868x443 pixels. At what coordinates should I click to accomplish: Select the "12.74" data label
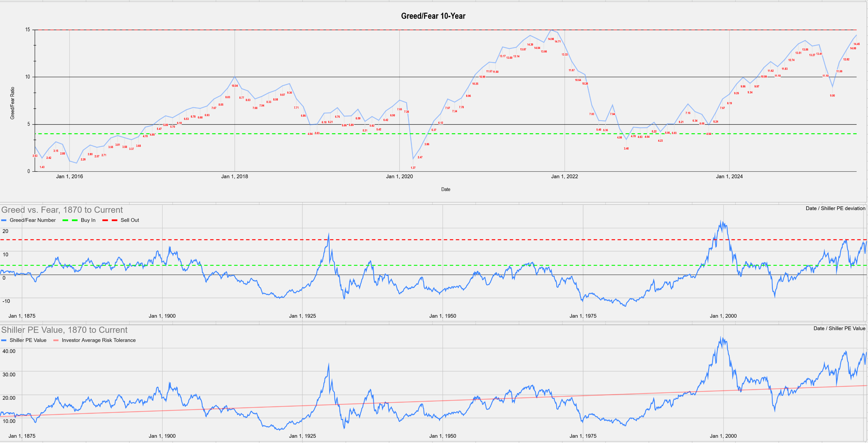[x=791, y=60]
